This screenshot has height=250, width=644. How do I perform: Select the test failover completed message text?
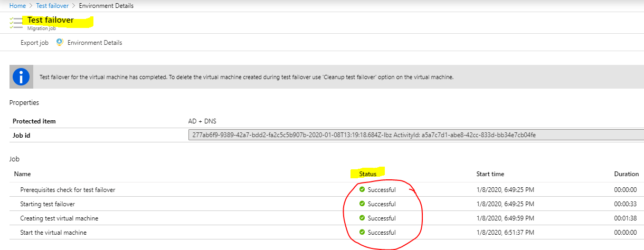point(247,77)
